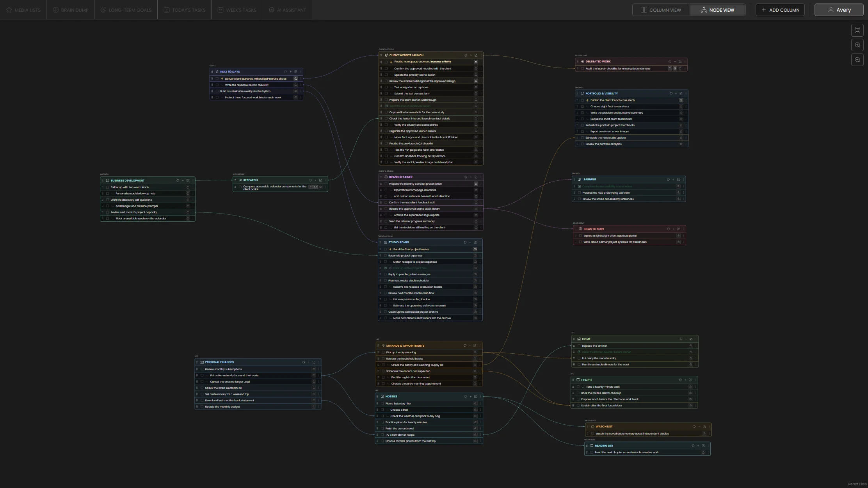Click the Hobbies card title

pyautogui.click(x=391, y=397)
